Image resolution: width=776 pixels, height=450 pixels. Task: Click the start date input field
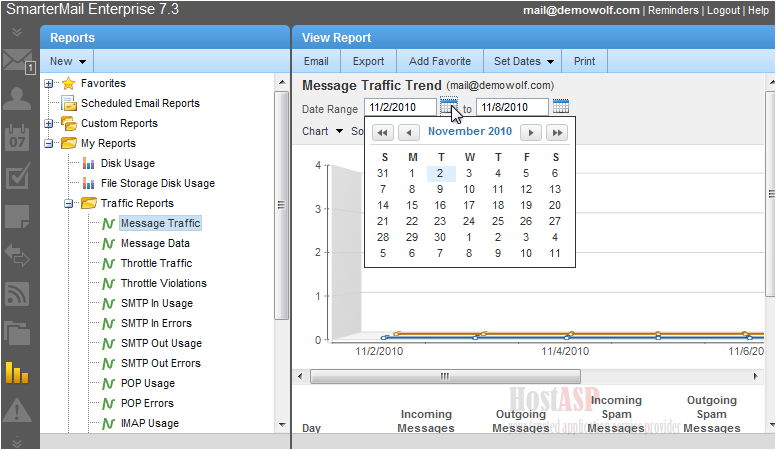tap(400, 107)
